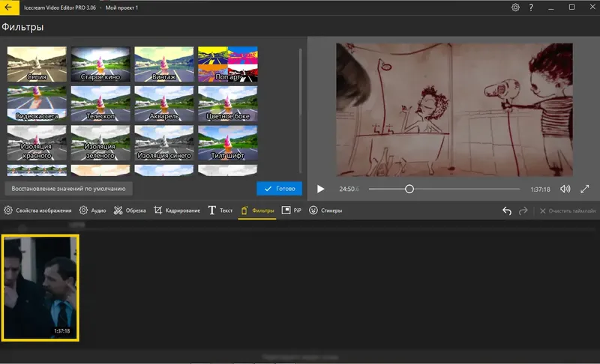Select the Телескоп filter
The width and height of the screenshot is (600, 364).
pos(100,103)
